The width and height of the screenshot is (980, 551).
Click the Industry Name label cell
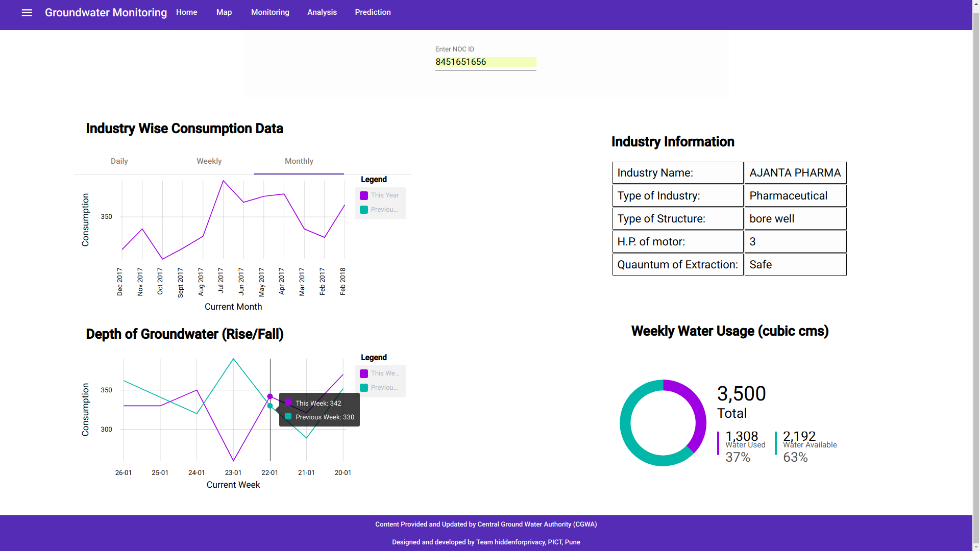click(678, 173)
